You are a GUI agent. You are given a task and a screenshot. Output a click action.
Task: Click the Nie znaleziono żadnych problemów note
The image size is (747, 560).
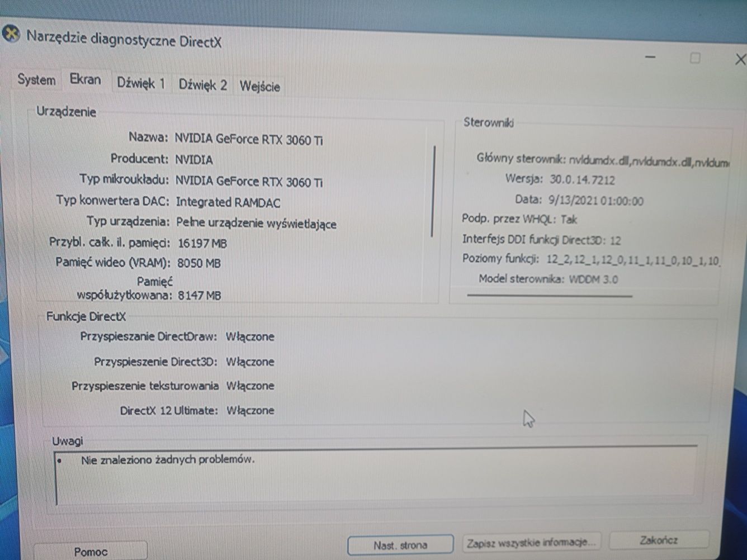[168, 460]
